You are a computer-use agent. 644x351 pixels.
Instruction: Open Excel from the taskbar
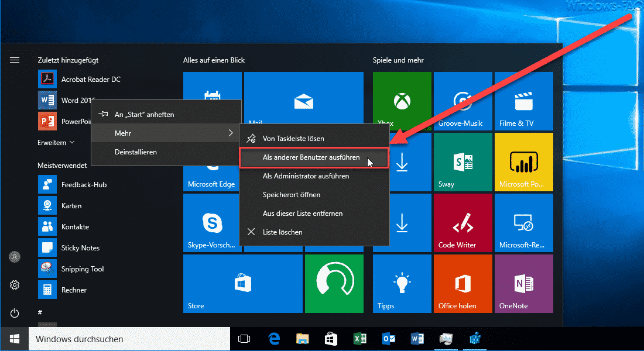[x=360, y=339]
